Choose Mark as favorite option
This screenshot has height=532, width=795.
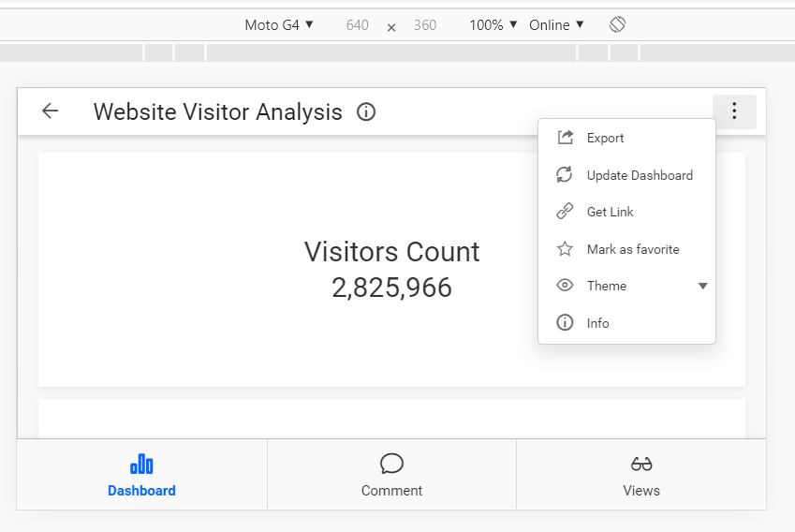pyautogui.click(x=626, y=249)
